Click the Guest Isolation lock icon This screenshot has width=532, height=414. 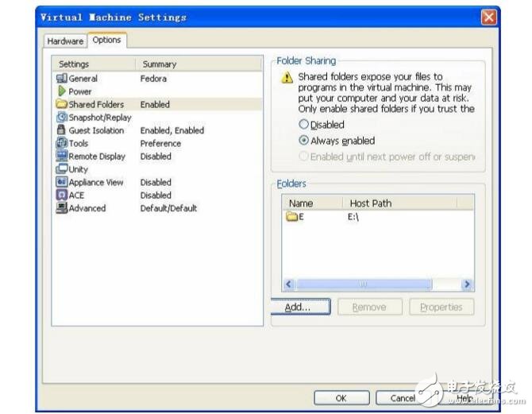pos(61,130)
